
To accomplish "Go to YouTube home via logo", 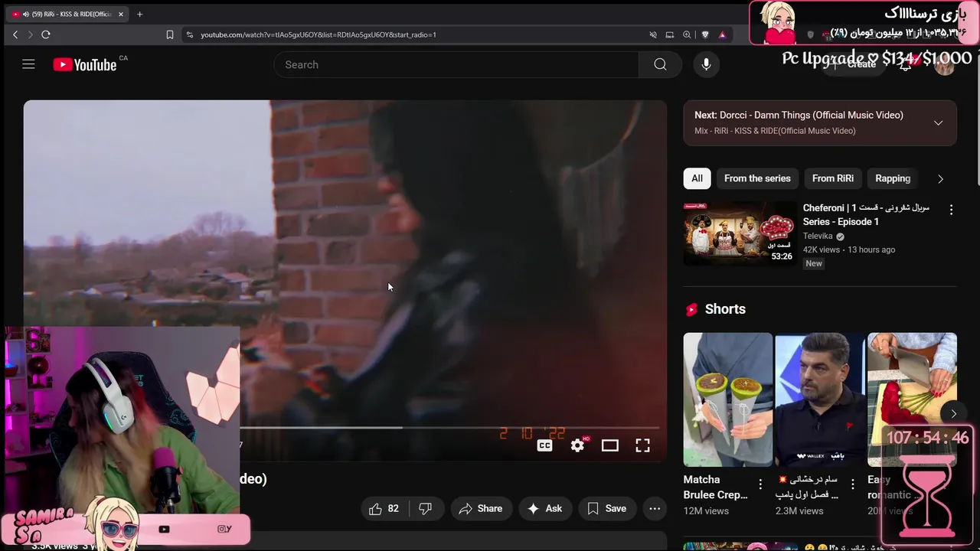I will pyautogui.click(x=84, y=65).
